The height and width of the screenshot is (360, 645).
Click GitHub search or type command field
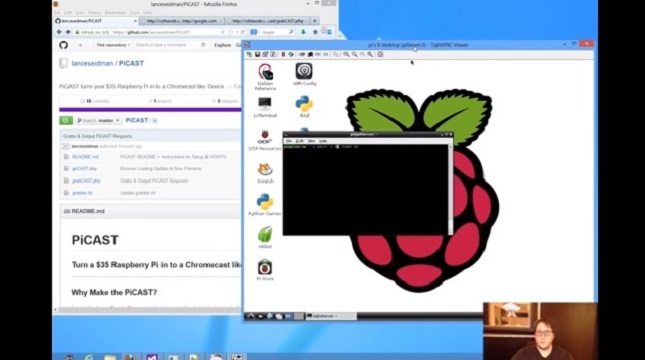click(171, 45)
